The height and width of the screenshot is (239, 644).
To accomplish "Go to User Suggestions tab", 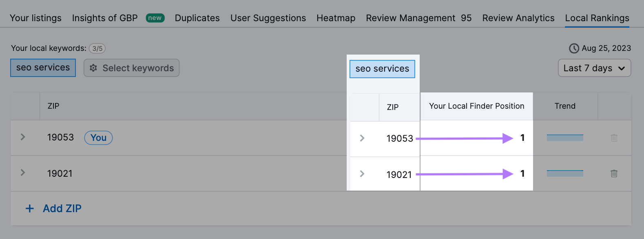I will point(268,18).
